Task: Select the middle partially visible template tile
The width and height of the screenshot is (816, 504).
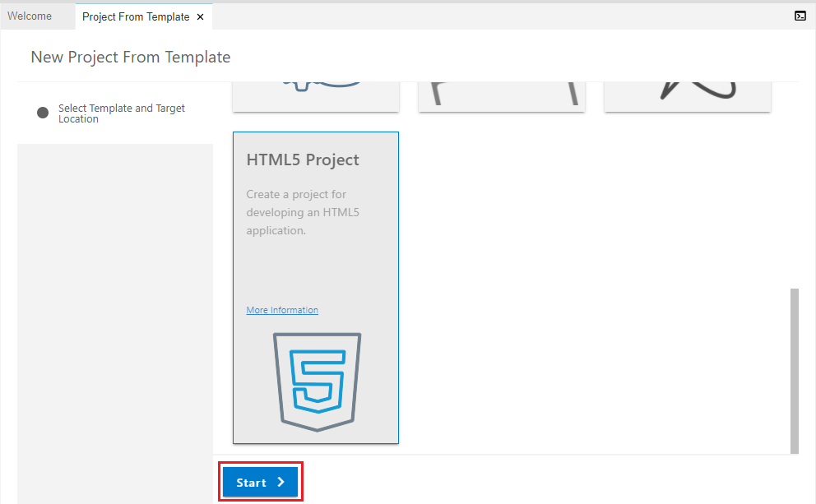Action: pos(501,96)
